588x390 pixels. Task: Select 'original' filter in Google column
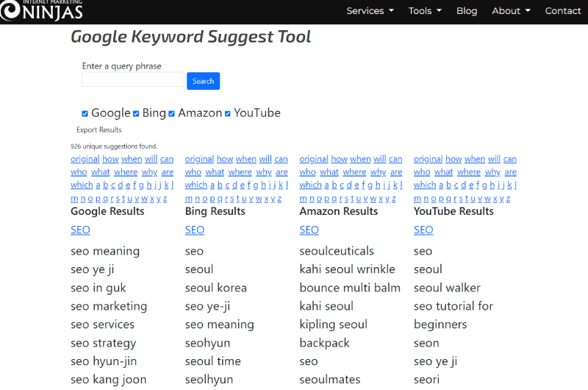click(85, 159)
